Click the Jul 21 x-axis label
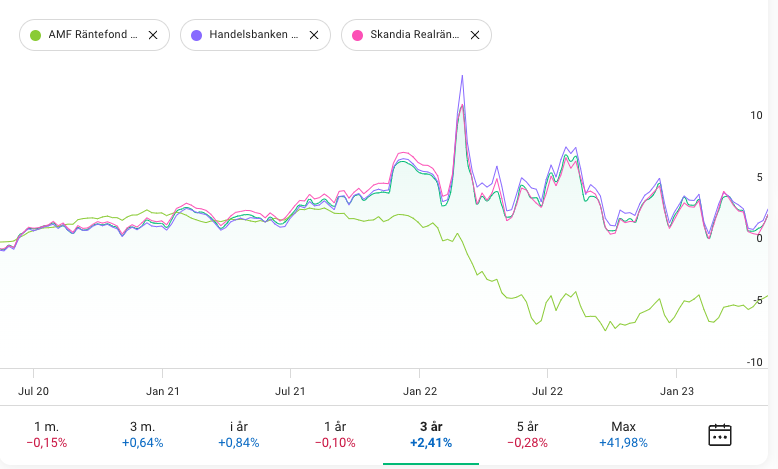Viewport: 778px width, 469px height. click(x=291, y=391)
